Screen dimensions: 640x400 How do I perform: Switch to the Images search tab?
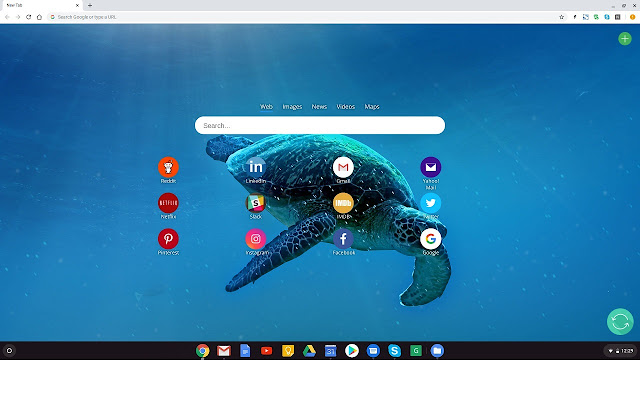(292, 107)
